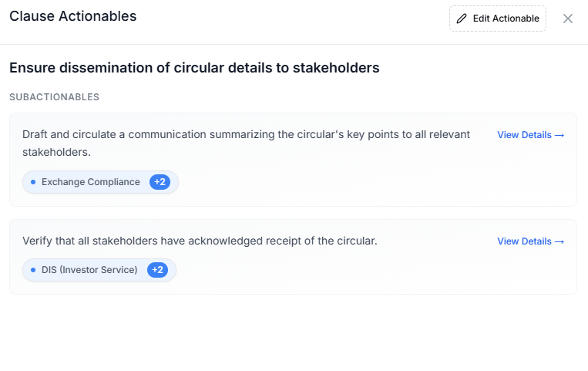The image size is (588, 371).
Task: Click the blue dot in the Exchange Compliance chip
Action: pos(33,182)
